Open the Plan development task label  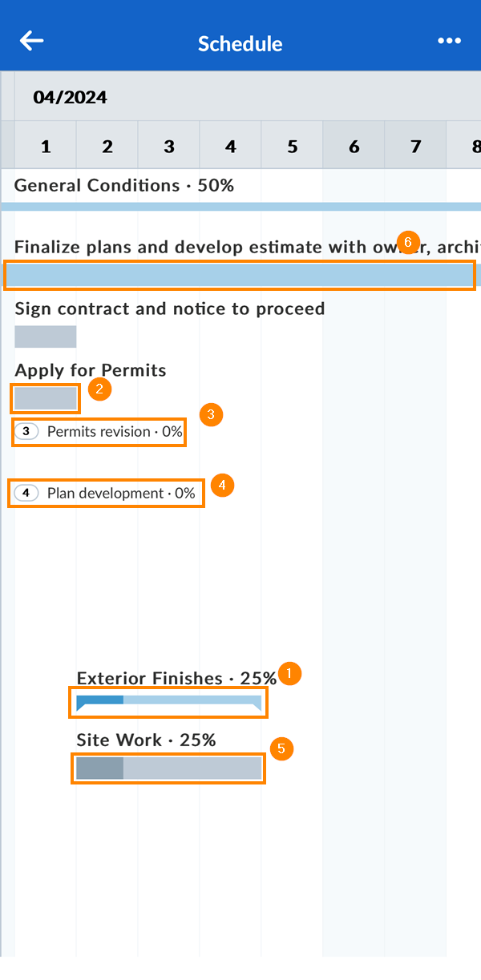(121, 494)
